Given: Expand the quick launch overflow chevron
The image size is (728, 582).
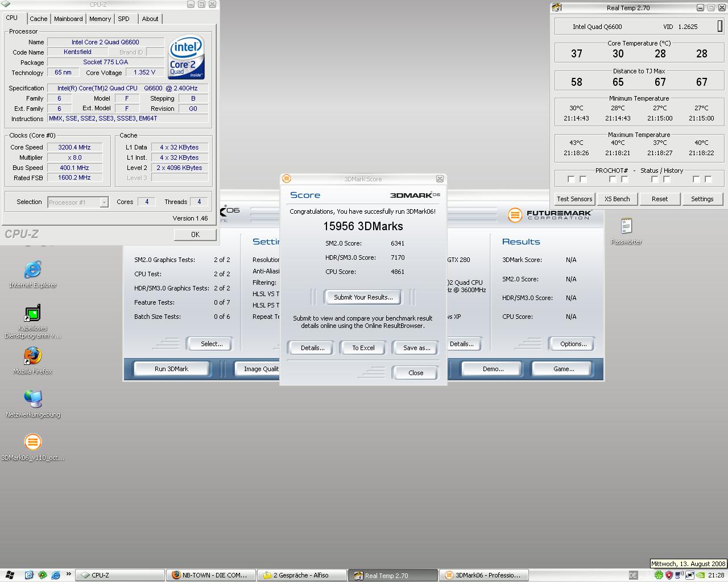Looking at the screenshot, I should pyautogui.click(x=69, y=575).
